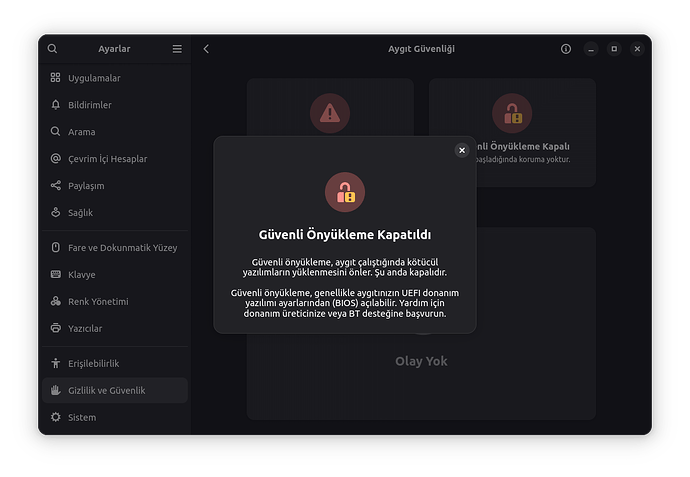Open the hamburger menu in the sidebar header
The width and height of the screenshot is (690, 477).
coord(177,49)
